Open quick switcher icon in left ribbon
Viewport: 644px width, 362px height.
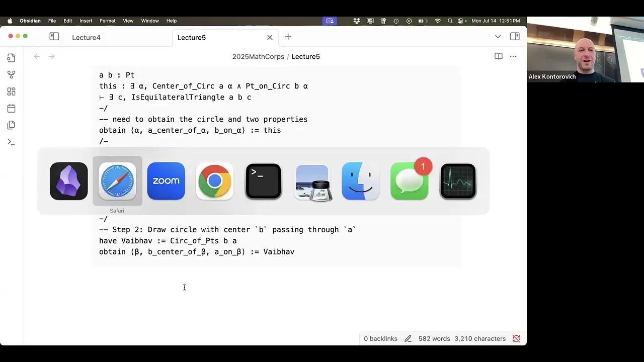(x=11, y=58)
